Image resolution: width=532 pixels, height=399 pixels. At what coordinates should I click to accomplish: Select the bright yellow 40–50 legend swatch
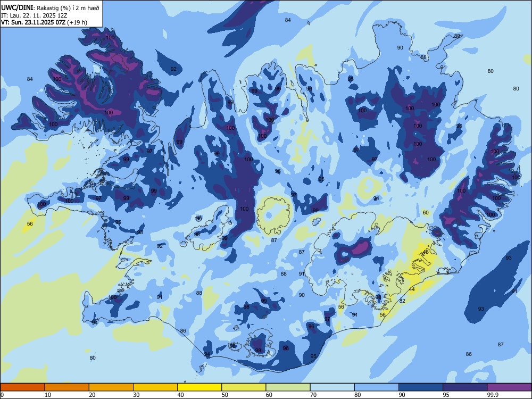coord(199,387)
